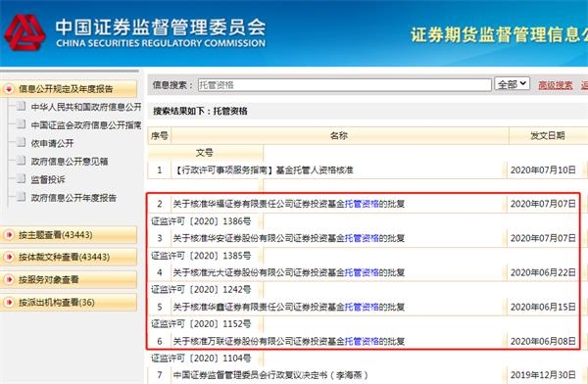Click the CSRC red logo

click(24, 32)
